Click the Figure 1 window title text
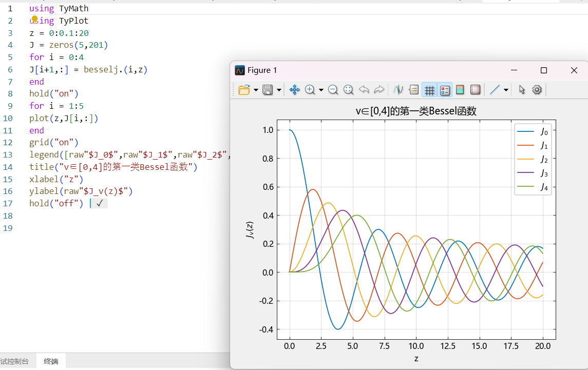 [x=262, y=70]
